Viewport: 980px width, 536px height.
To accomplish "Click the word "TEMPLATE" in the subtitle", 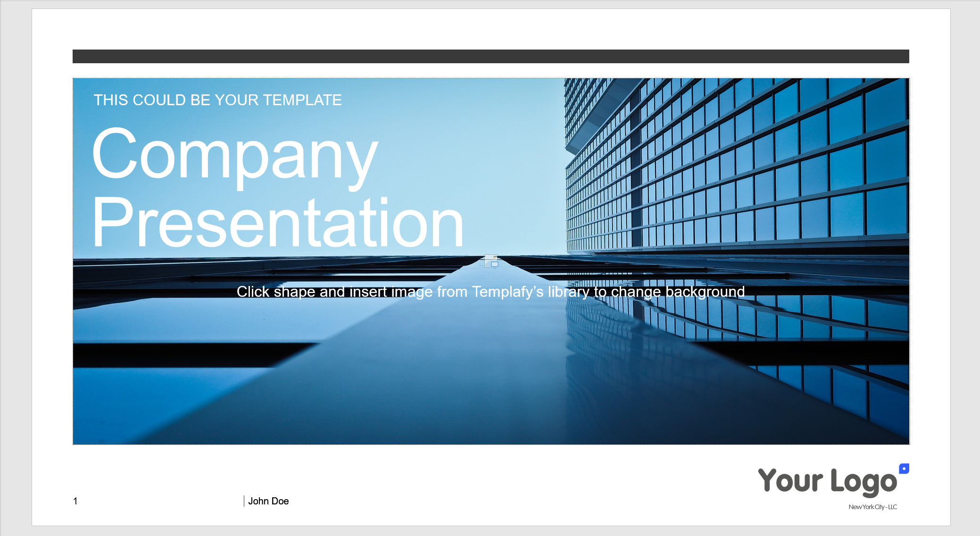I will coord(302,100).
